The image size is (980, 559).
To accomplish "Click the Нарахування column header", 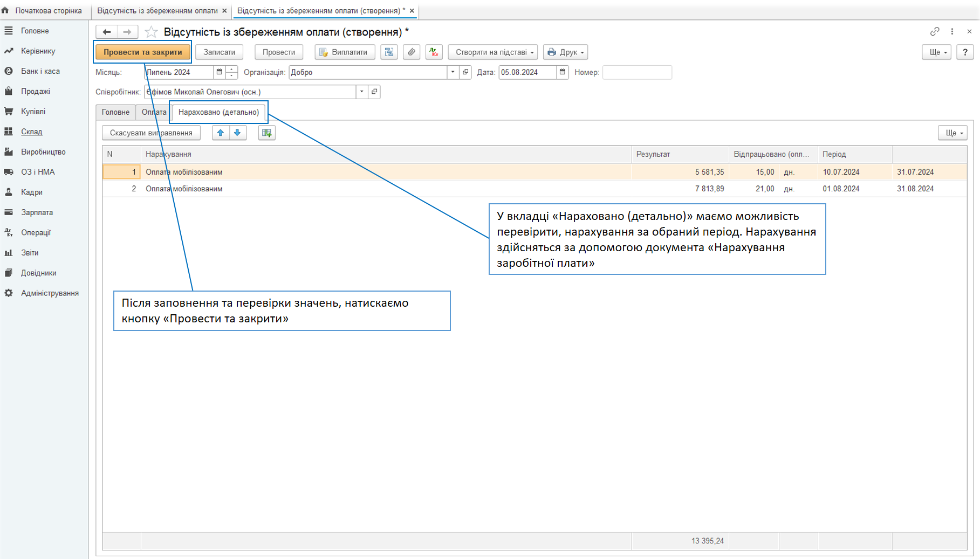I will [x=386, y=154].
